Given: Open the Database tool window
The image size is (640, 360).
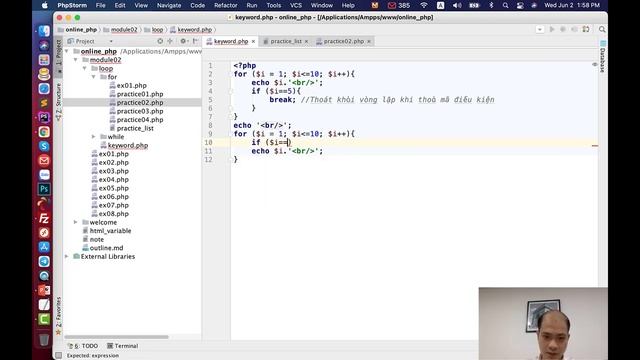Looking at the screenshot, I should click(603, 57).
